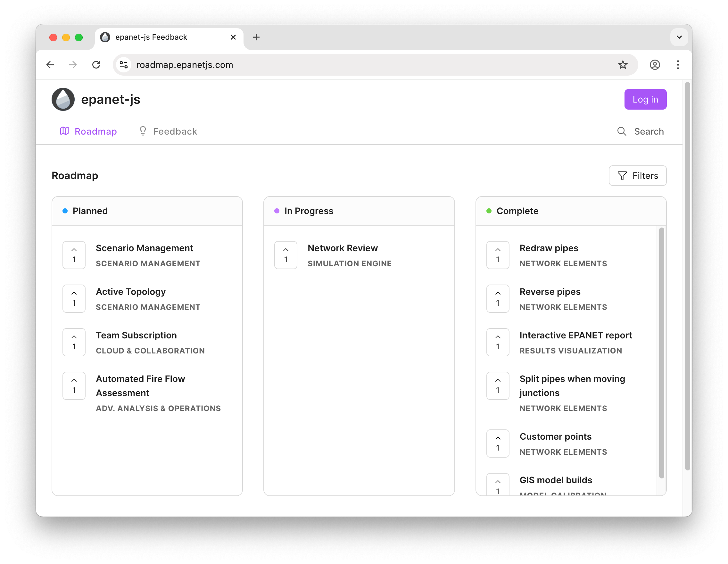Expand the tab search chevron dropdown
Viewport: 728px width, 564px height.
pyautogui.click(x=679, y=37)
